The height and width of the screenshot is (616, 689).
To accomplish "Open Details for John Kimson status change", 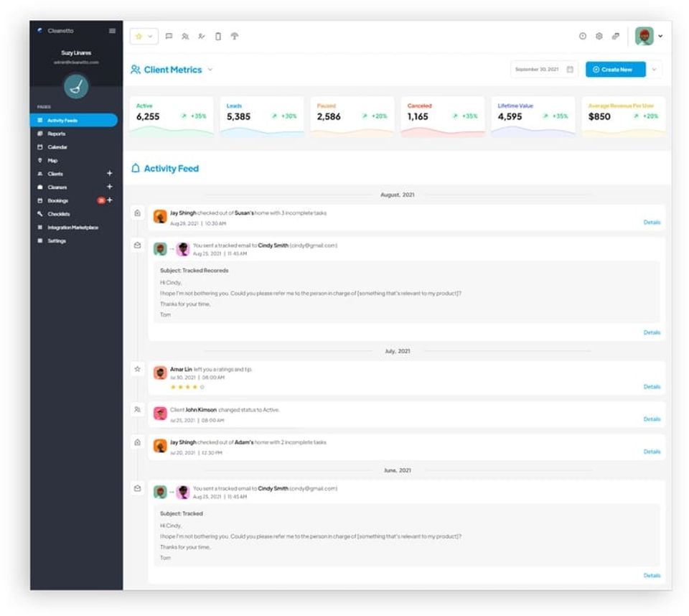I will [x=652, y=419].
